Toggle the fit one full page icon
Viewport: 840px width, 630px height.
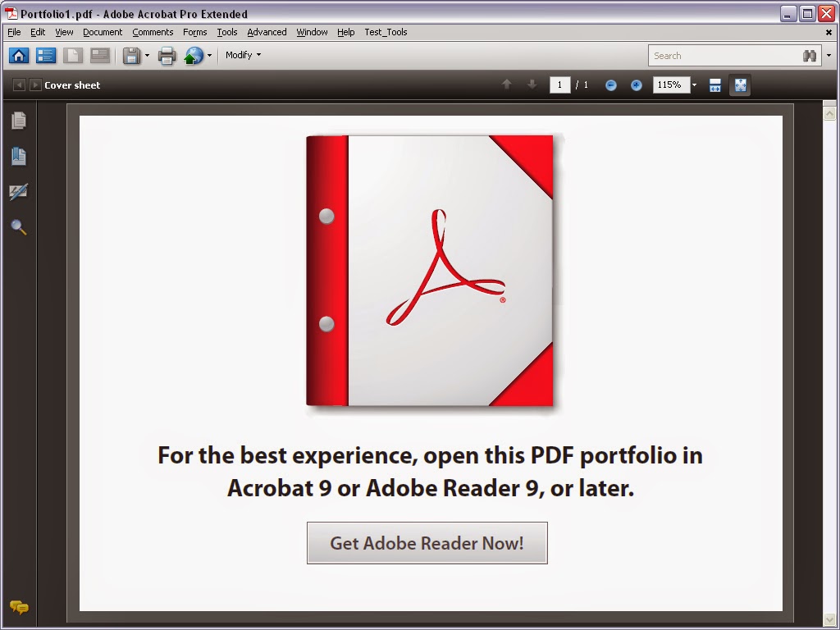[x=741, y=85]
